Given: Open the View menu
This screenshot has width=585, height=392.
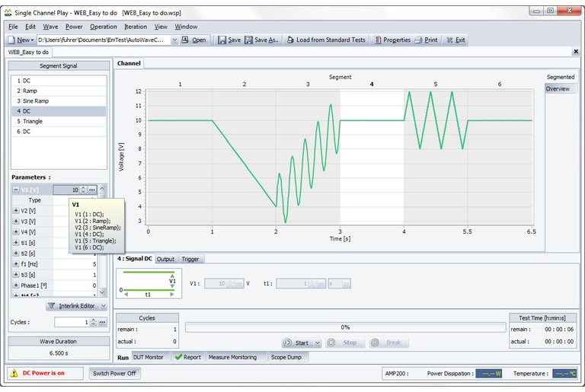Looking at the screenshot, I should click(x=161, y=27).
